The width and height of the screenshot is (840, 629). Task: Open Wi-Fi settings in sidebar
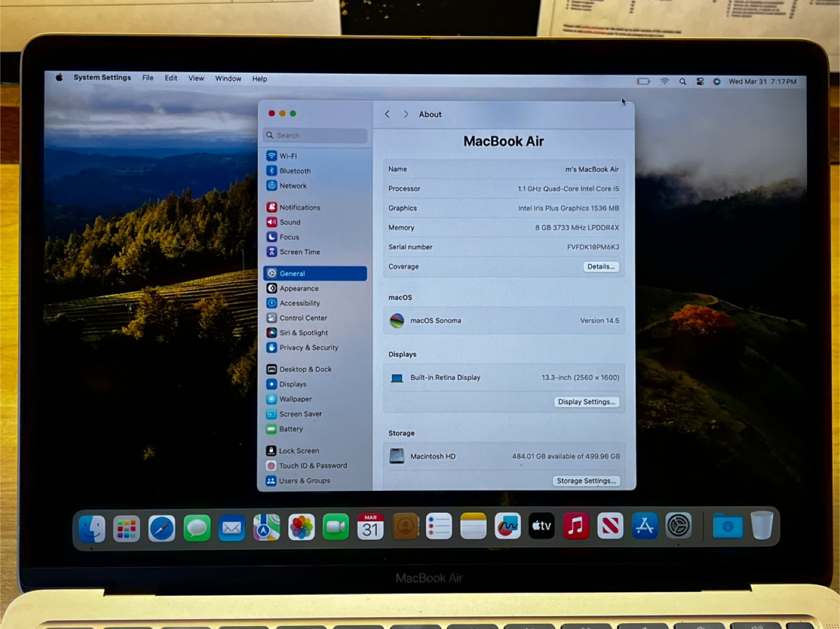pyautogui.click(x=288, y=156)
